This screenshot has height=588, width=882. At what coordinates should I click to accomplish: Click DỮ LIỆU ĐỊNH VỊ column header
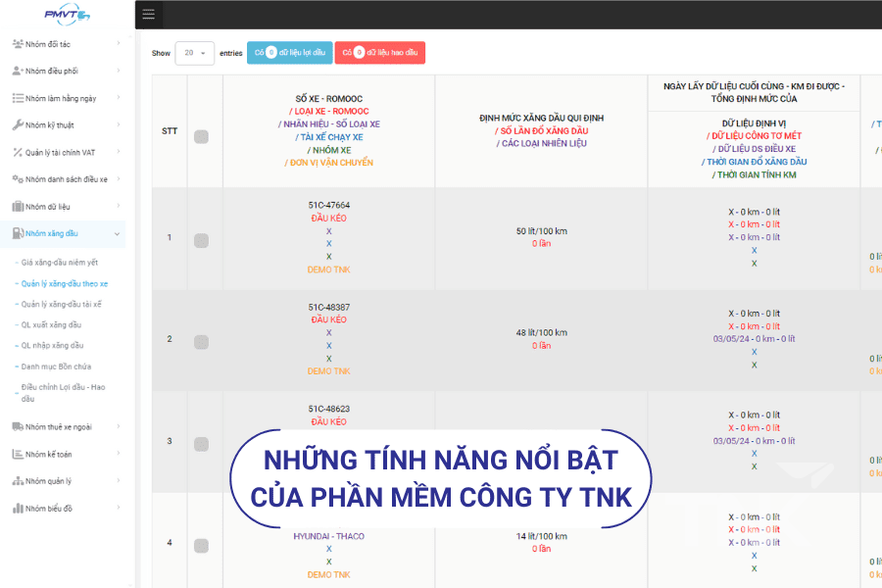tap(754, 123)
